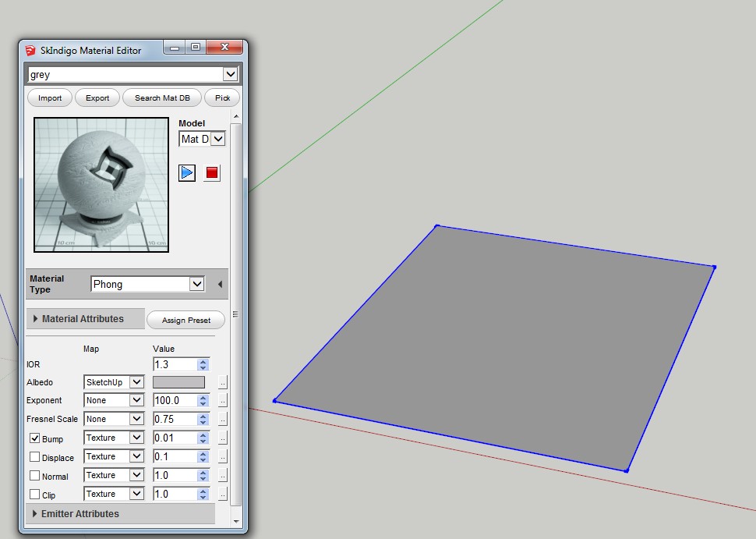This screenshot has width=756, height=539.
Task: Click the ellipsis button for the Albedo row
Action: coord(222,382)
